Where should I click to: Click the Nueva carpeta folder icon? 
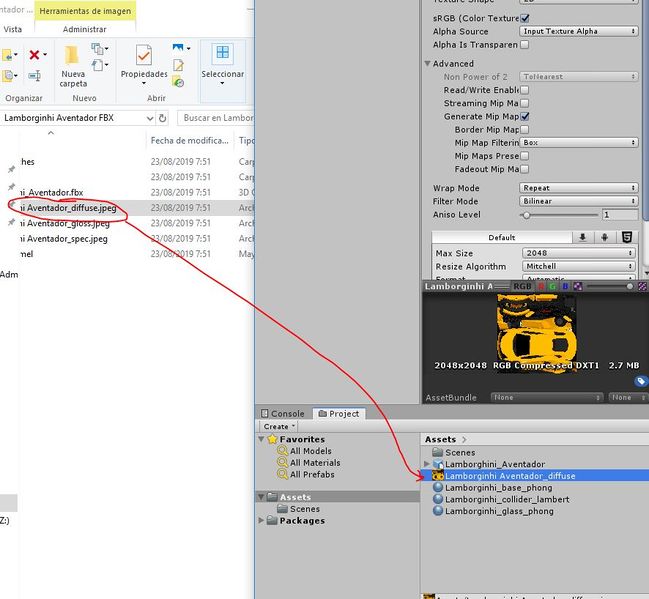(x=72, y=55)
